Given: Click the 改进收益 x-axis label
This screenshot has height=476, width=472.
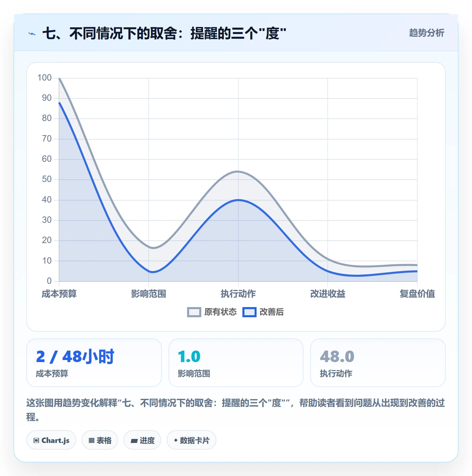Looking at the screenshot, I should coord(328,294).
